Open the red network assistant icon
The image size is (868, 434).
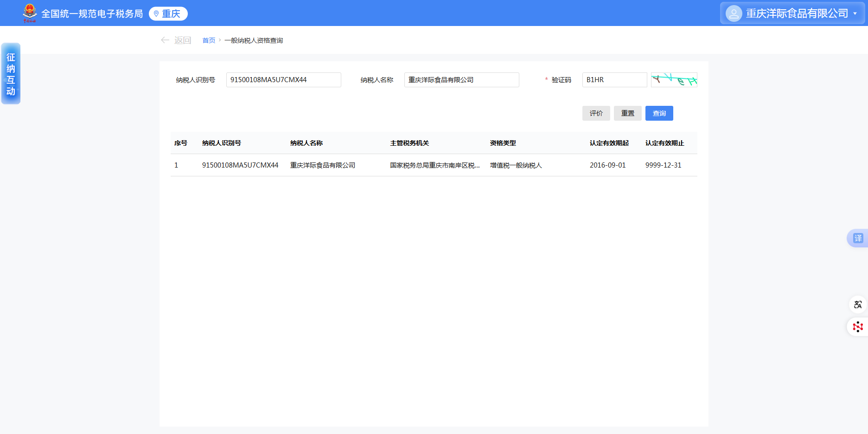point(858,327)
